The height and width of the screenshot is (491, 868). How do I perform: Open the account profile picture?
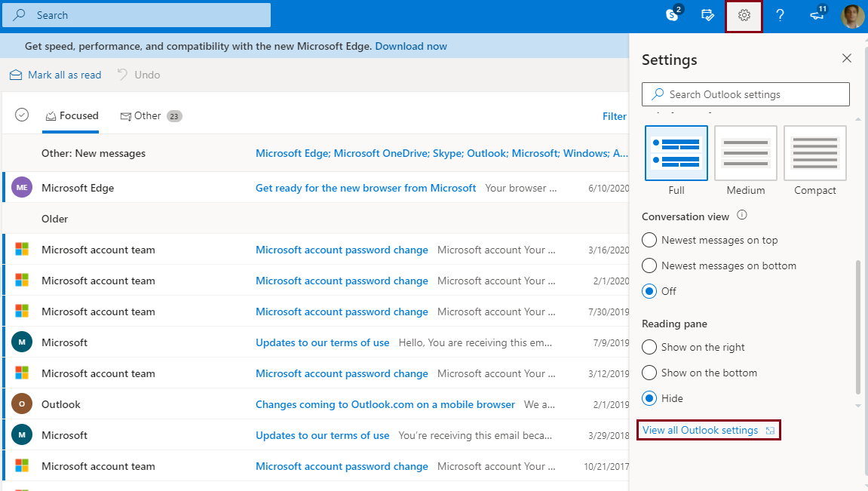(852, 16)
